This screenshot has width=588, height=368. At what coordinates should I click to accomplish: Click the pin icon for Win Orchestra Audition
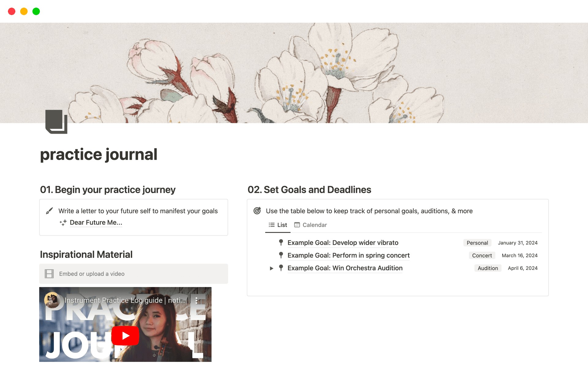[x=281, y=268]
